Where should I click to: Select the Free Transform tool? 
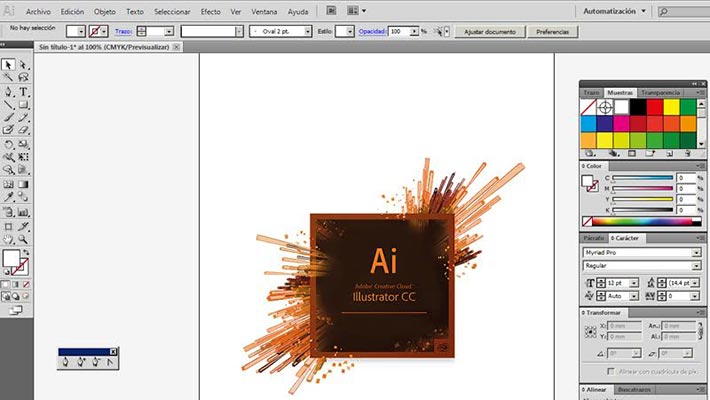(x=23, y=157)
